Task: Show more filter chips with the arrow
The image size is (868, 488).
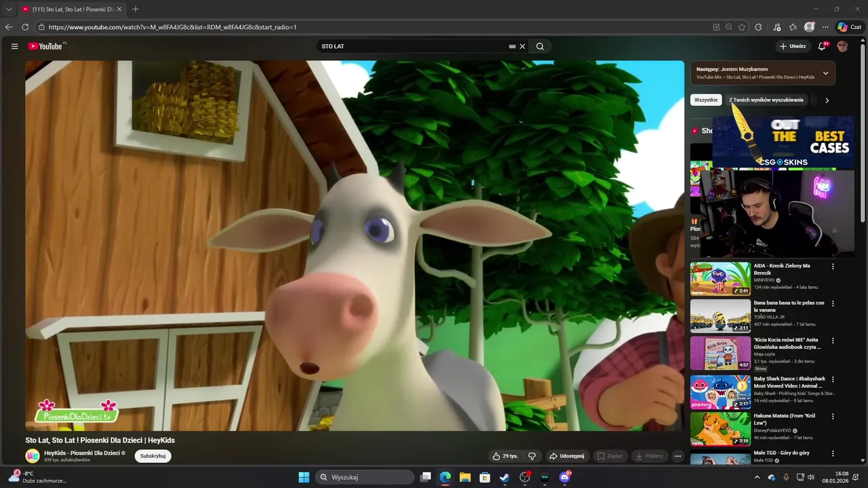Action: tap(827, 100)
